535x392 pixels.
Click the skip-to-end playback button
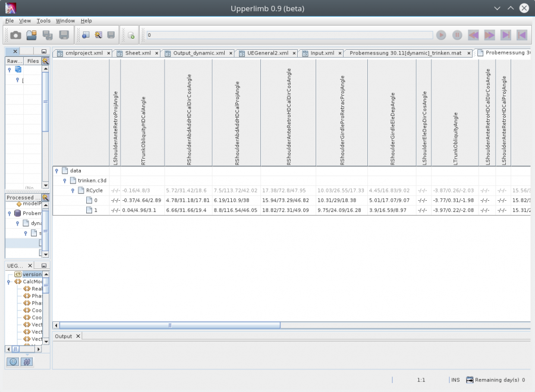click(505, 35)
